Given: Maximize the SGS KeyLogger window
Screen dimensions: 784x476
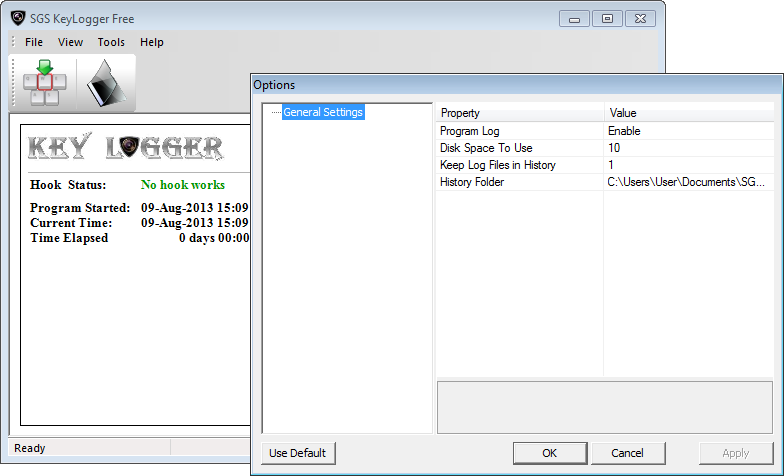Looking at the screenshot, I should (607, 19).
